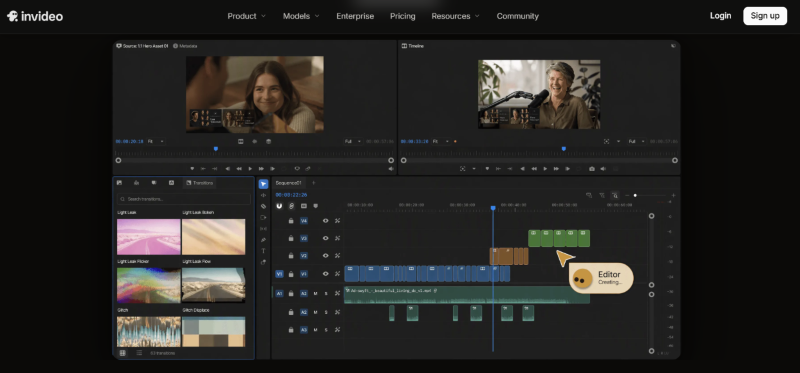Mute the A1 audio track
Screen dimensions: 800x373
pos(315,293)
